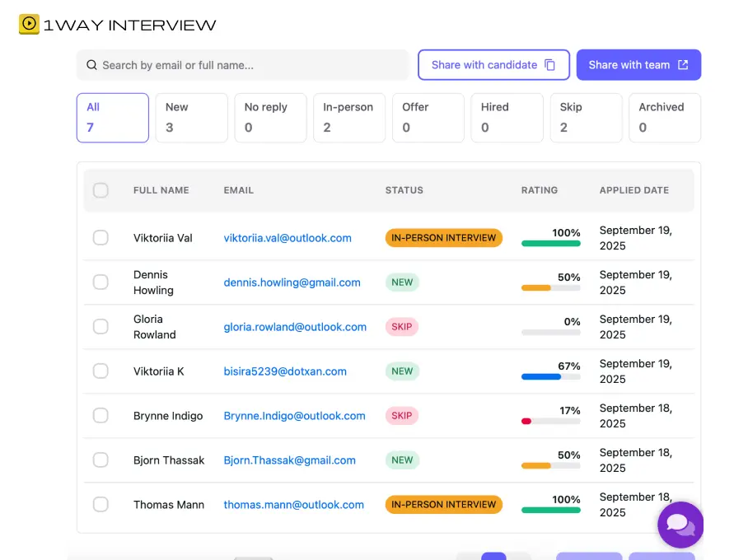Click Dennis Howling's 50% rating bar
The image size is (734, 560).
[x=550, y=288]
